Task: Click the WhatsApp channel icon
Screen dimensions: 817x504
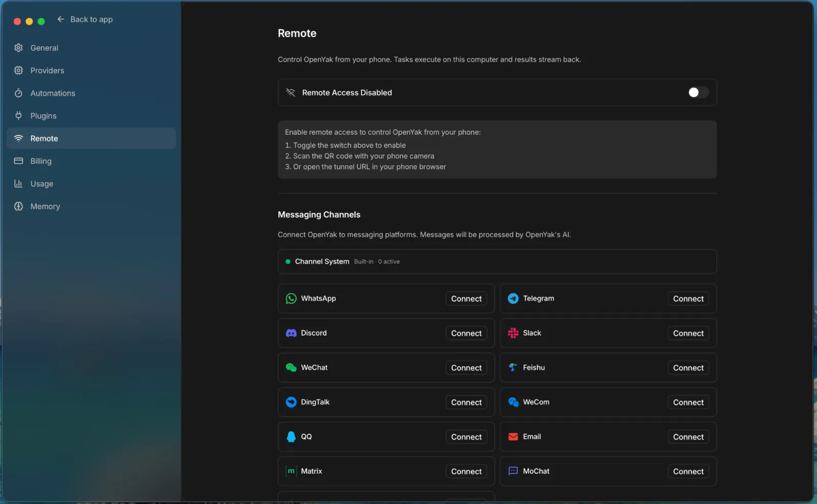Action: 291,298
